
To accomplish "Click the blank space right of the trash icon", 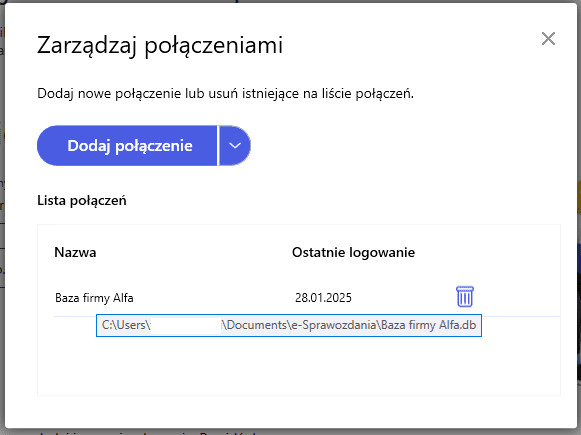I will point(517,298).
